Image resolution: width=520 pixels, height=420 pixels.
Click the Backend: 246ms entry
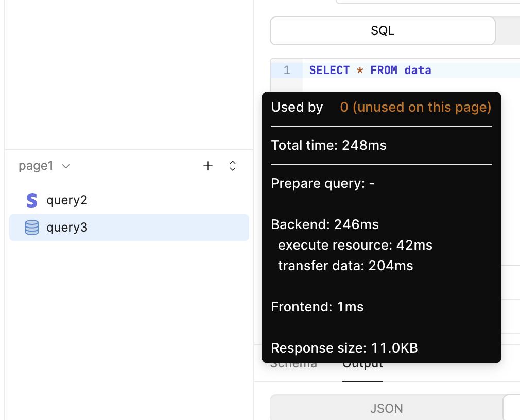click(x=325, y=224)
